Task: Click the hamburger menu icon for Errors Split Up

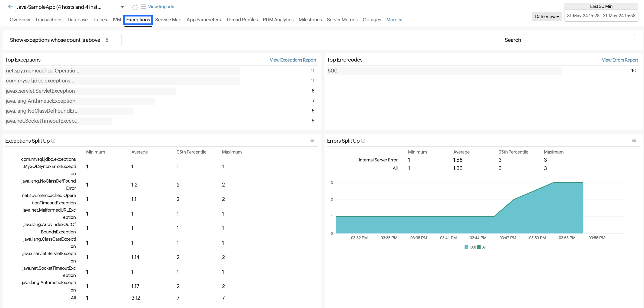Action: [x=634, y=140]
